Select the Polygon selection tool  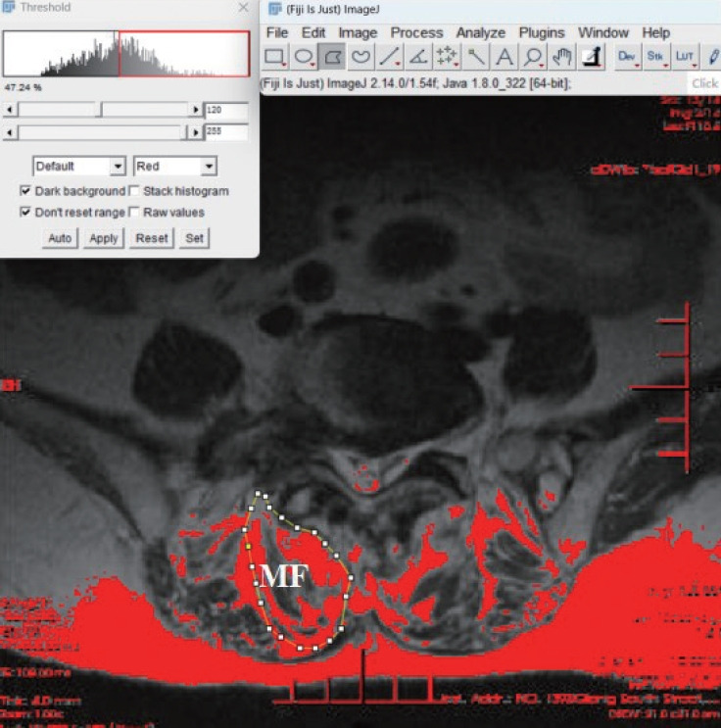[x=331, y=57]
